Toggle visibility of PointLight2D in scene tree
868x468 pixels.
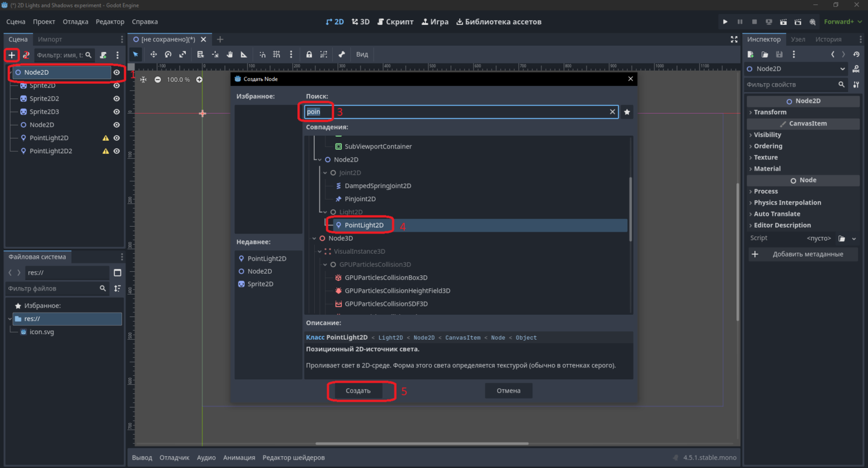[x=116, y=138]
